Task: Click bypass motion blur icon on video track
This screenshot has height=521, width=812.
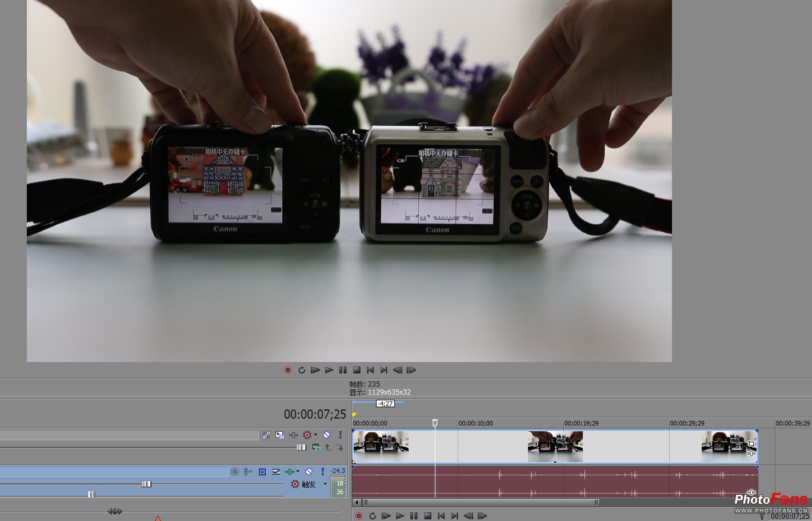Action: pos(266,435)
